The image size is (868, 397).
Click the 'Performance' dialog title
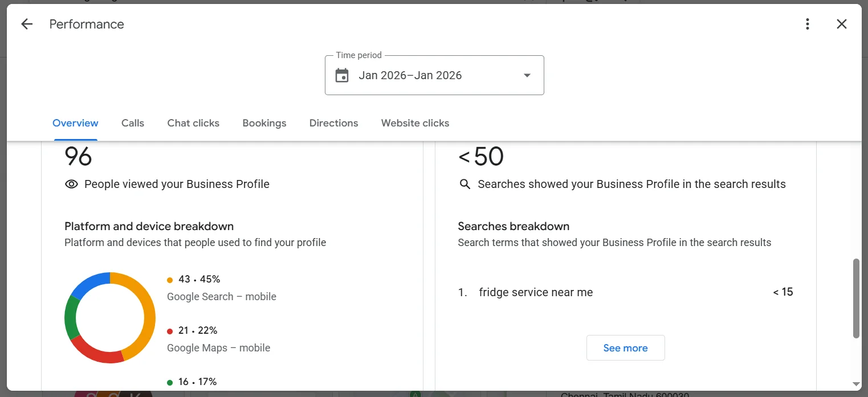coord(87,24)
